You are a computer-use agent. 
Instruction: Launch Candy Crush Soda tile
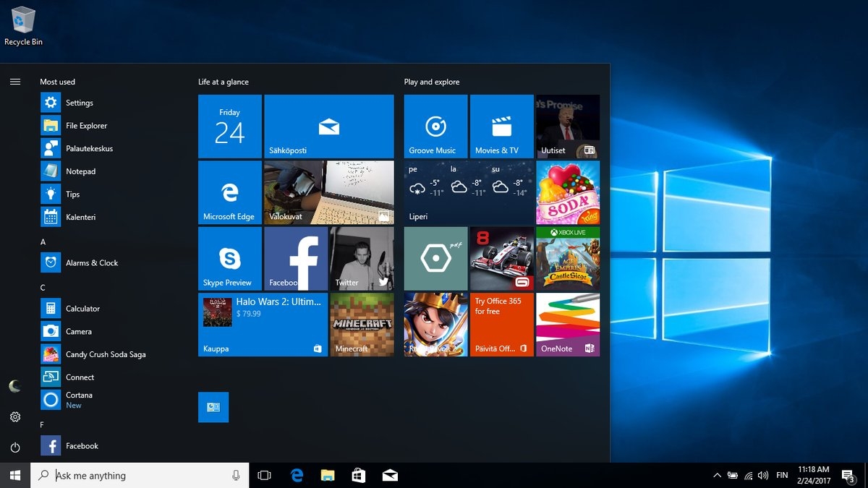pos(568,192)
